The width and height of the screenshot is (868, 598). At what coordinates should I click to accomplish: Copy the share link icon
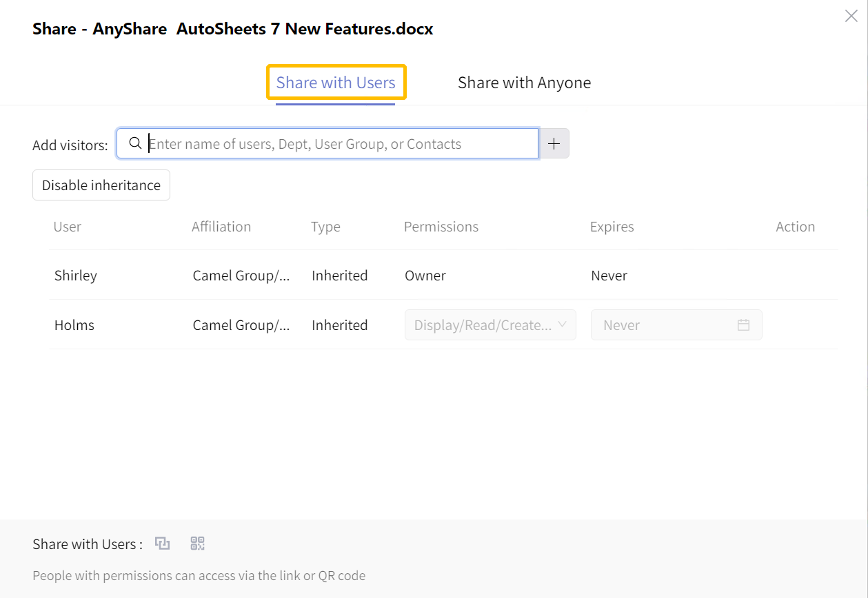162,544
